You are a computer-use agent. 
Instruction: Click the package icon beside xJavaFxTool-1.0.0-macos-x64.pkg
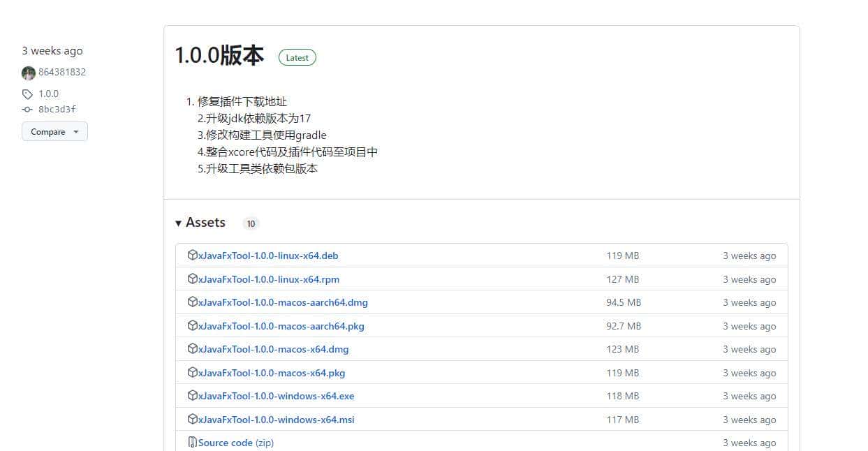pyautogui.click(x=193, y=372)
